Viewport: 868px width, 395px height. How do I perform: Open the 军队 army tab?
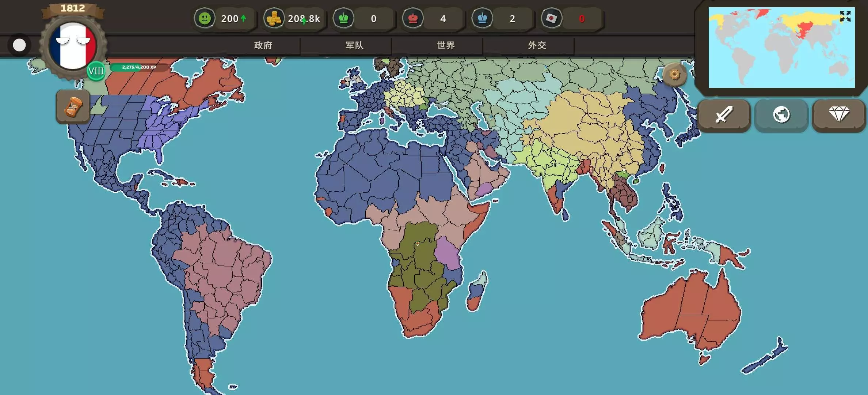click(x=354, y=45)
